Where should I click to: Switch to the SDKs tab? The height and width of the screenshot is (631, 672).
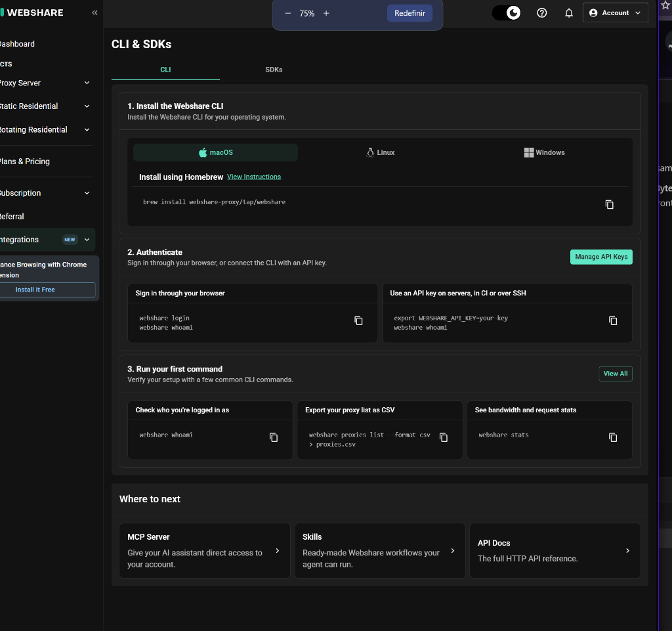coord(274,70)
